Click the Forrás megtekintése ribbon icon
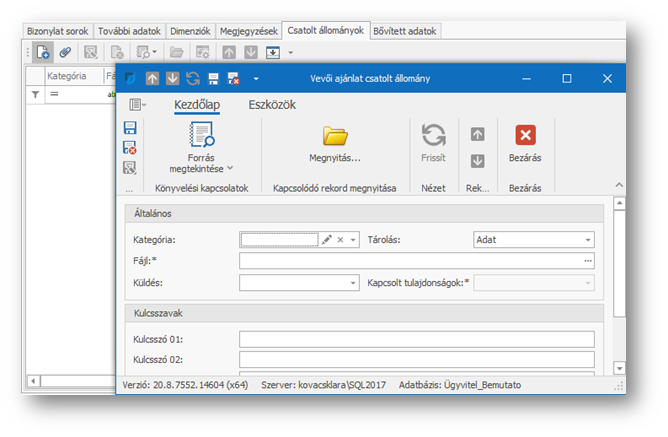668x437 pixels. pyautogui.click(x=202, y=136)
